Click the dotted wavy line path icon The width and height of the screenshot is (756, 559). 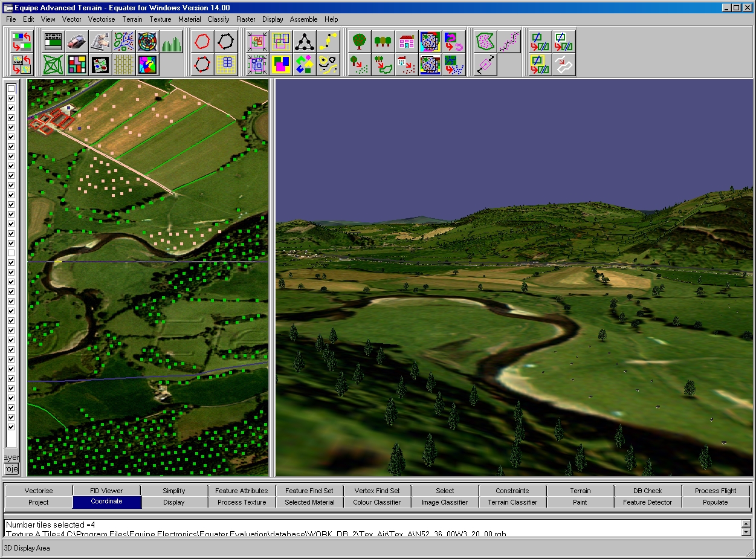coord(509,42)
